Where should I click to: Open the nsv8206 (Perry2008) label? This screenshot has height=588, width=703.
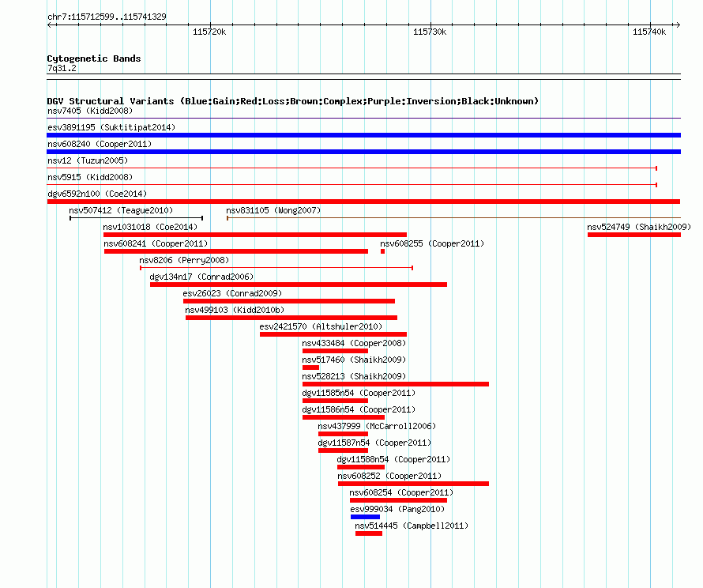184,260
